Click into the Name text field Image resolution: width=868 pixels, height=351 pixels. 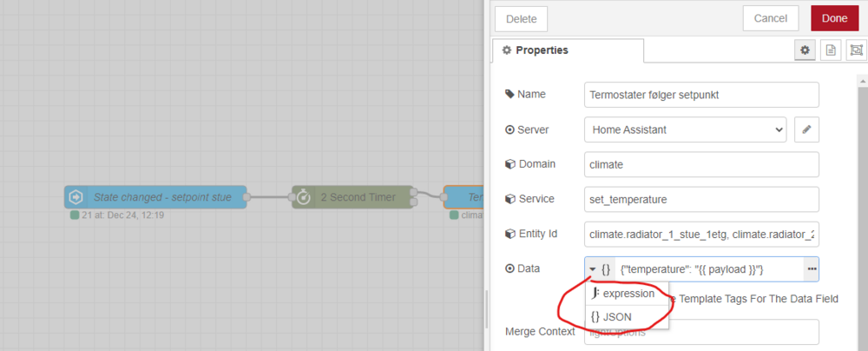coord(701,94)
